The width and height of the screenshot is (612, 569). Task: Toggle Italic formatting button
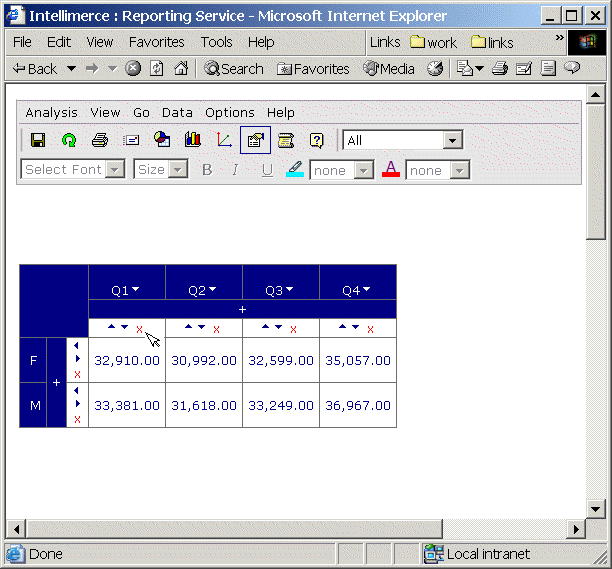coord(235,170)
